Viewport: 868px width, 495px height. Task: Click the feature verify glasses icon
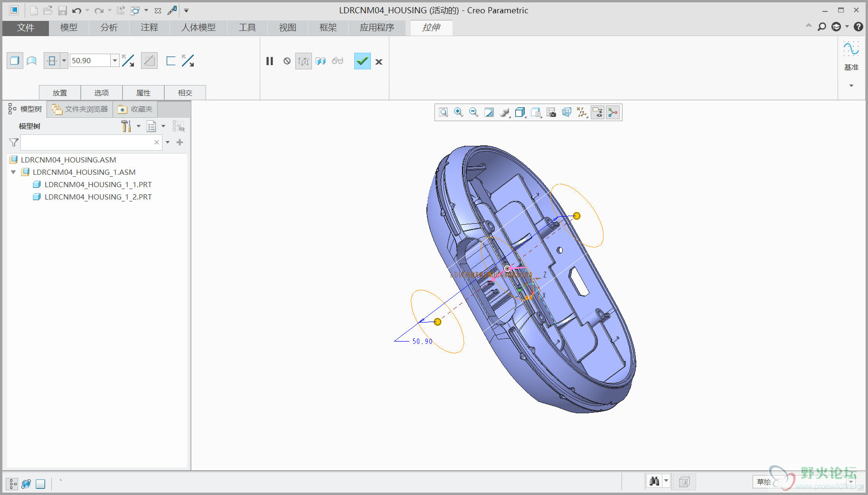coord(338,61)
